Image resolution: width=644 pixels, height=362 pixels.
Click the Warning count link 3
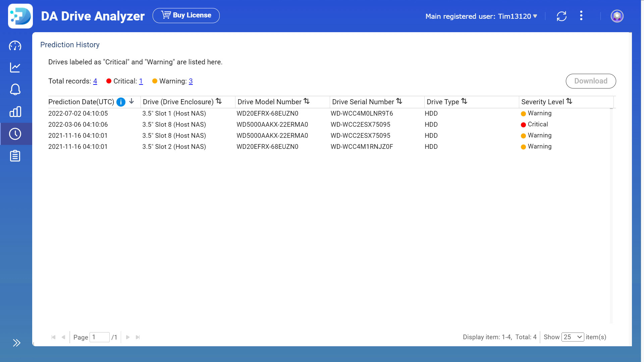191,81
